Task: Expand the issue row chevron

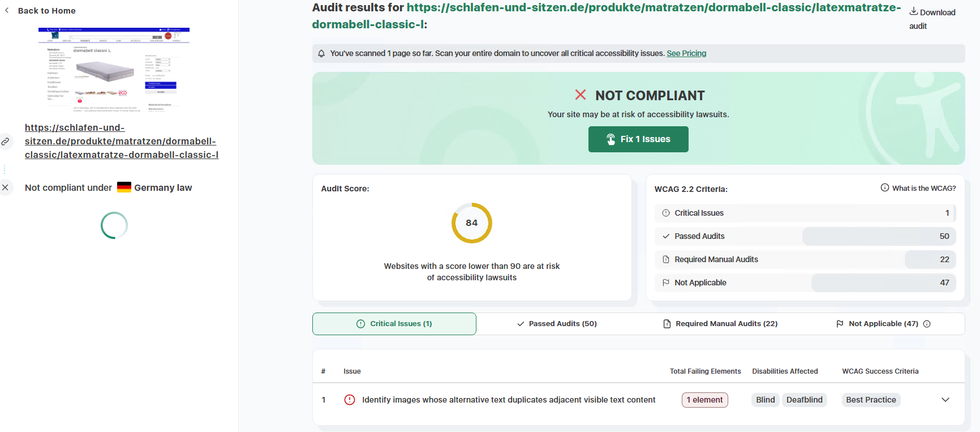Action: tap(945, 400)
